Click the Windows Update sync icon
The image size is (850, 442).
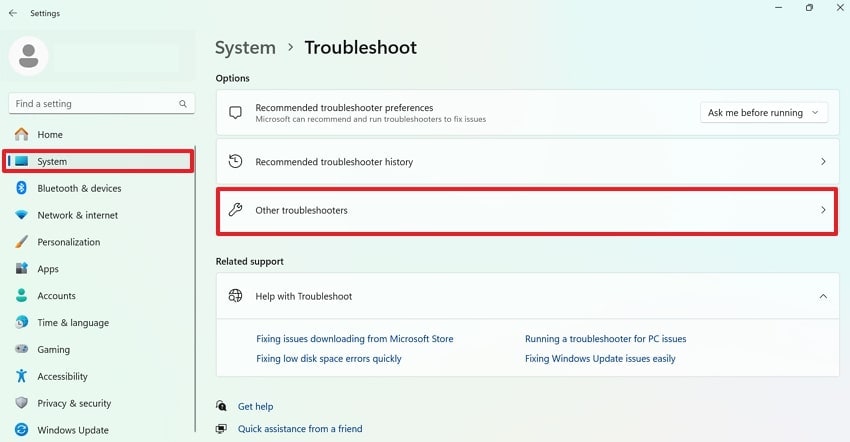tap(21, 430)
